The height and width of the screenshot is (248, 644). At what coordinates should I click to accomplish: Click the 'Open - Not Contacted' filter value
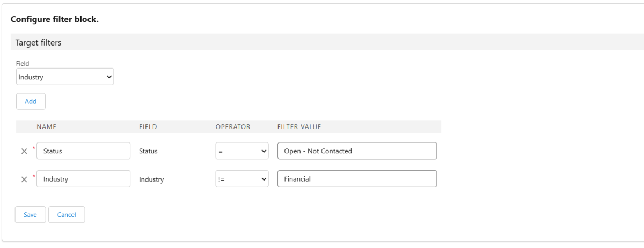tap(357, 151)
